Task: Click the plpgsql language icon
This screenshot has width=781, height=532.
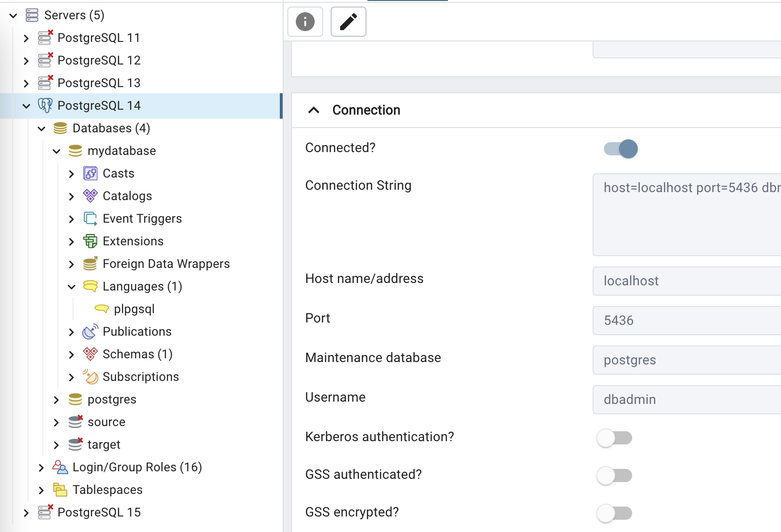Action: point(102,309)
